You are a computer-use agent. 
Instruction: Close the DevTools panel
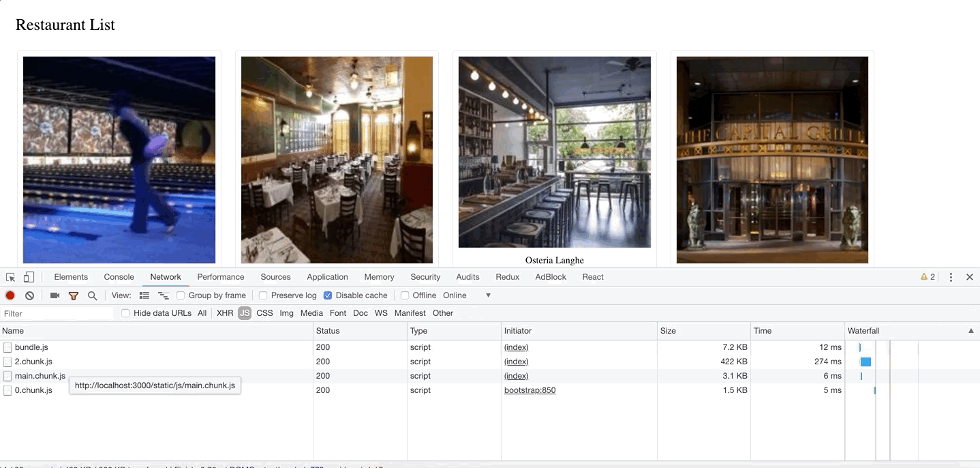[x=969, y=277]
